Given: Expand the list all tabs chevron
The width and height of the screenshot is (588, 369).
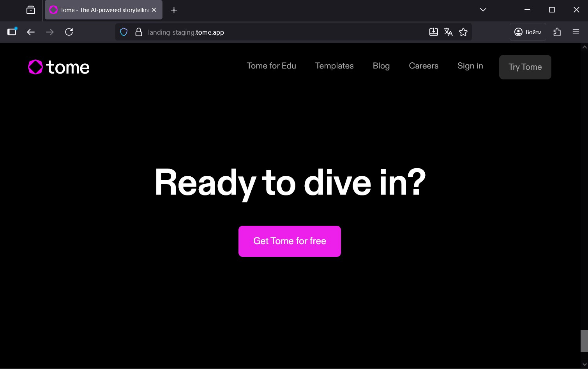Looking at the screenshot, I should [x=483, y=10].
